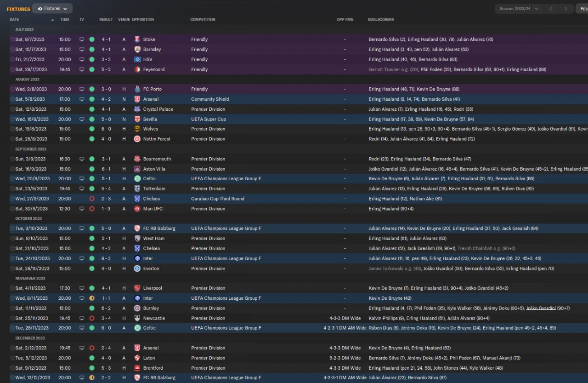Toggle the row checkmark for Sat, 8/7/2023
This screenshot has height=383, width=588.
(x=12, y=40)
